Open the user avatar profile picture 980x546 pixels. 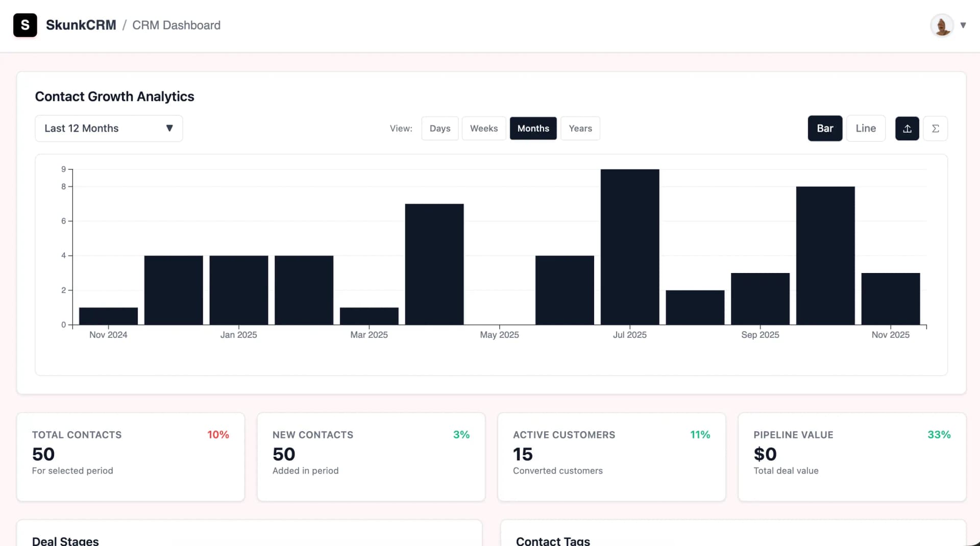tap(942, 25)
